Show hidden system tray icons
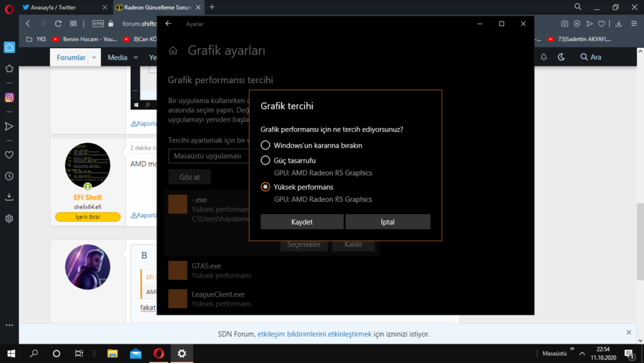Screen dimensions: 644x363 coord(582,354)
